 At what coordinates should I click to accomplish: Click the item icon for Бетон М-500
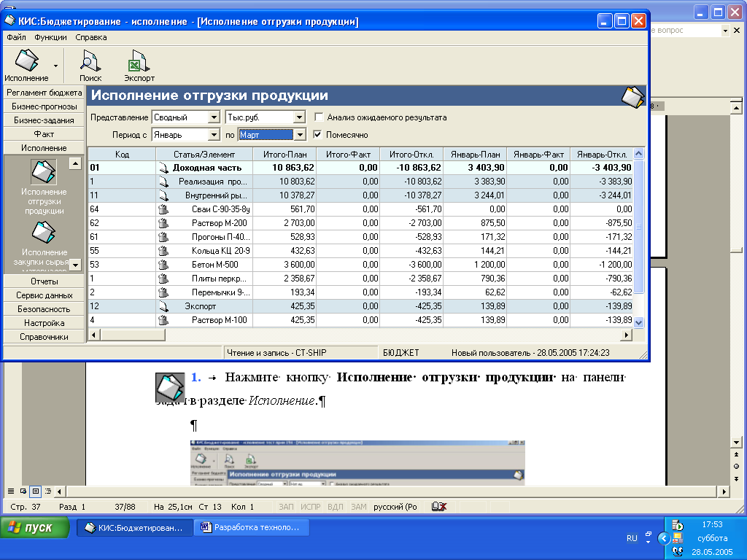click(163, 265)
